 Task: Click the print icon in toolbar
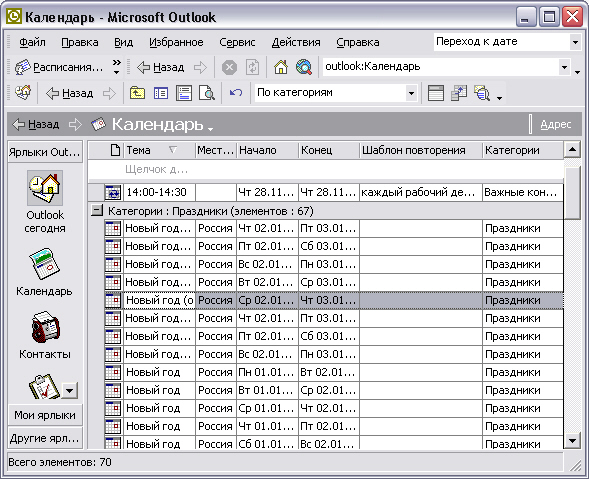(184, 93)
